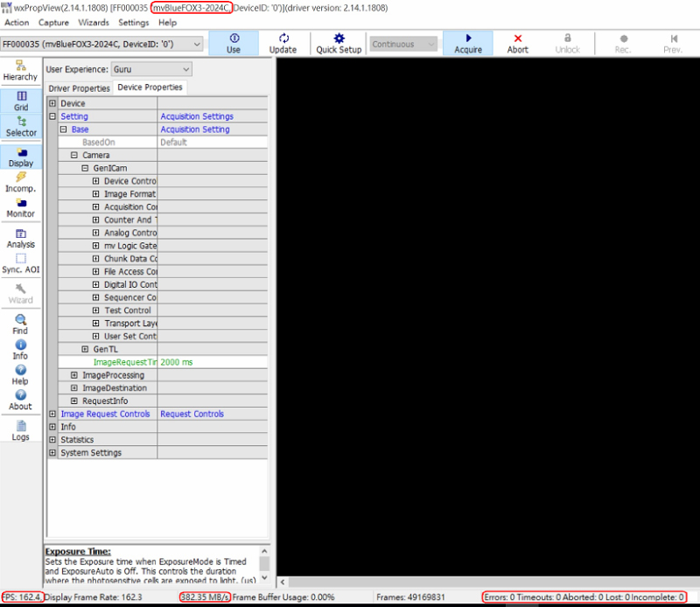The width and height of the screenshot is (700, 607).
Task: Click the Acquire play icon
Action: (468, 38)
